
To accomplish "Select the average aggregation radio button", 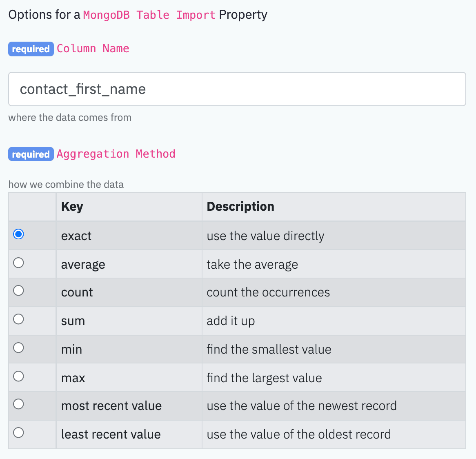I will click(x=18, y=263).
